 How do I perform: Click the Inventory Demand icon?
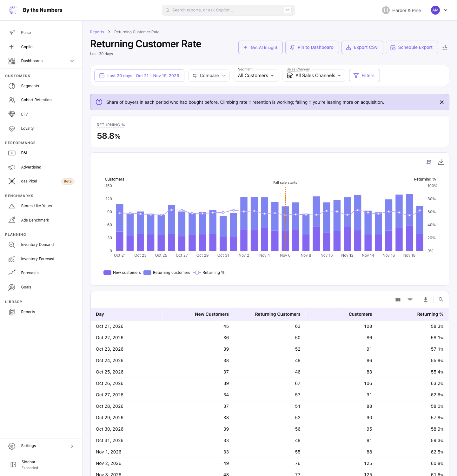pos(12,245)
